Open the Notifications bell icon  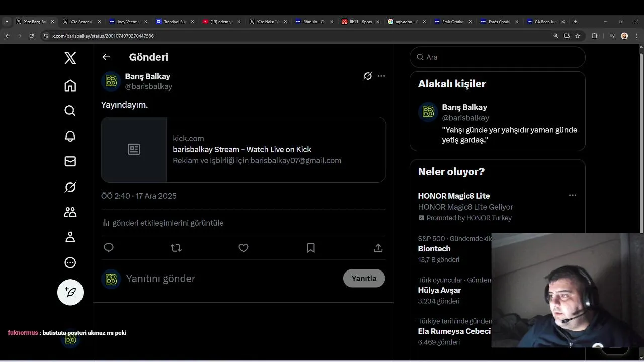pos(70,136)
